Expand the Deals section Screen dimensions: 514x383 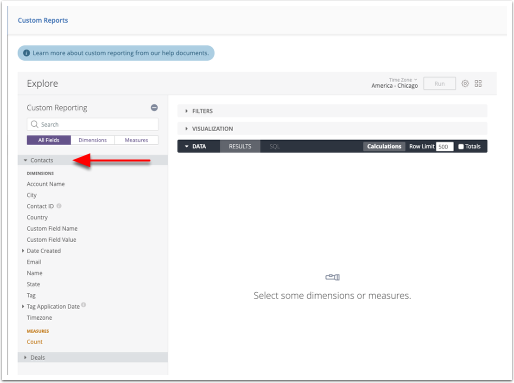click(x=93, y=357)
